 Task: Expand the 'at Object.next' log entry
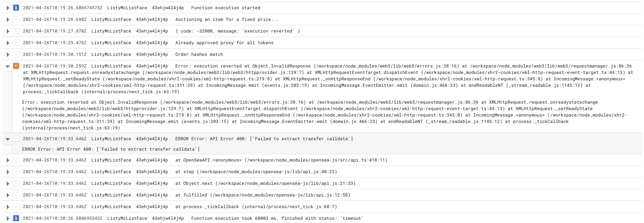[8, 183]
